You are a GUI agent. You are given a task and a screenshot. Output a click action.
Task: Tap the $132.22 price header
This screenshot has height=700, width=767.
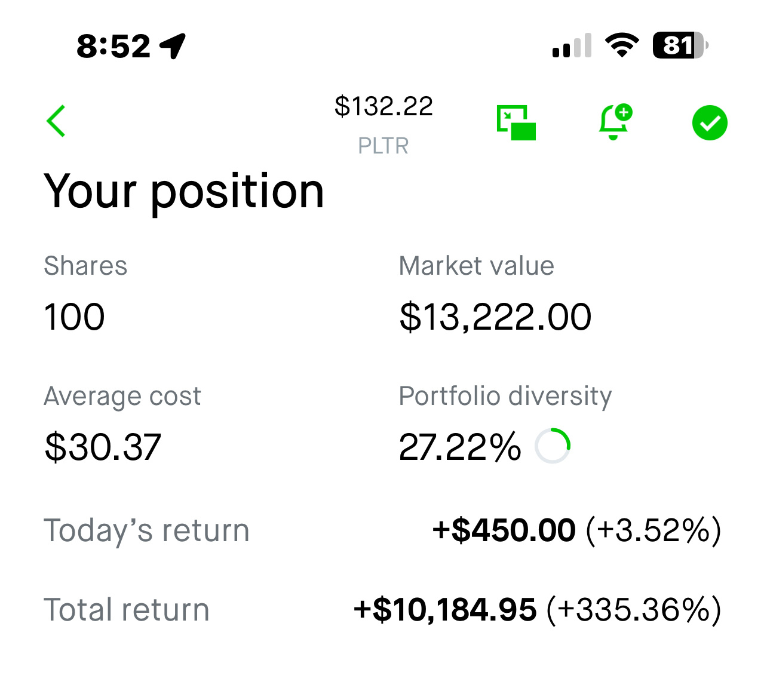pos(383,106)
